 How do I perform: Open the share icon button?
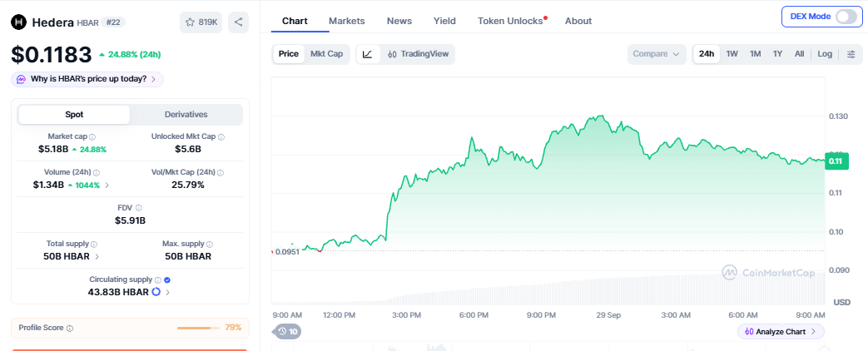pyautogui.click(x=239, y=22)
